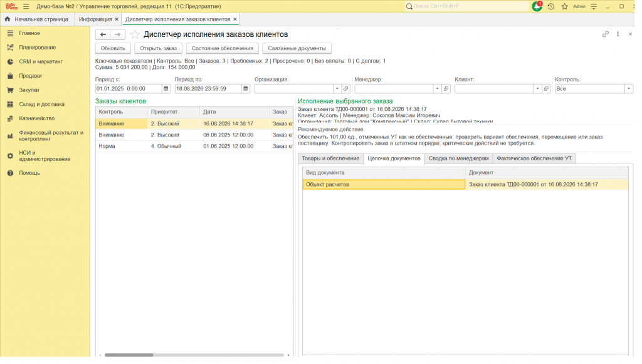Open the Закупки section
Screen dimensions: 642x364
pos(29,91)
